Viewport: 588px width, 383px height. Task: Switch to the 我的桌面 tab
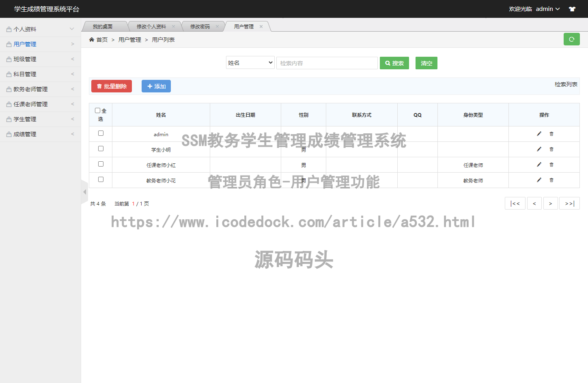click(x=102, y=27)
